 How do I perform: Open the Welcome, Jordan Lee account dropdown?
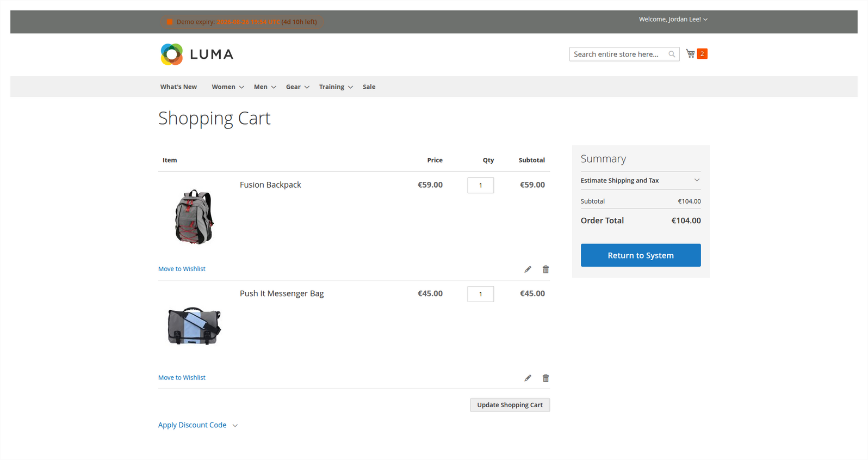(x=673, y=19)
